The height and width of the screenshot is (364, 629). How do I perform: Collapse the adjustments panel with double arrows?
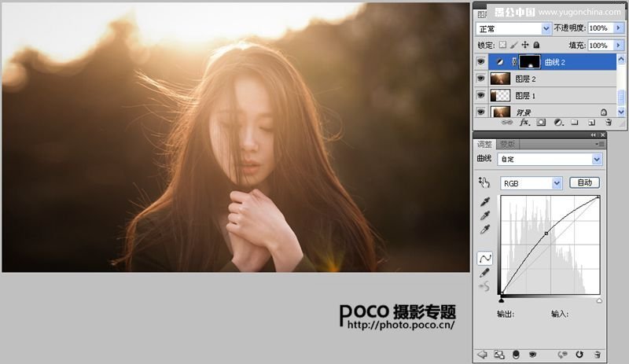point(594,135)
